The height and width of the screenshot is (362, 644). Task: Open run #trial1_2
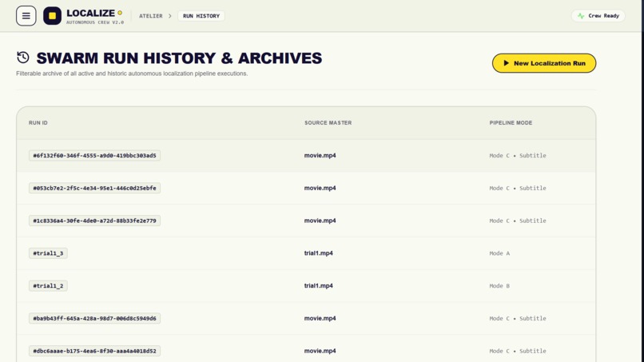(x=48, y=285)
